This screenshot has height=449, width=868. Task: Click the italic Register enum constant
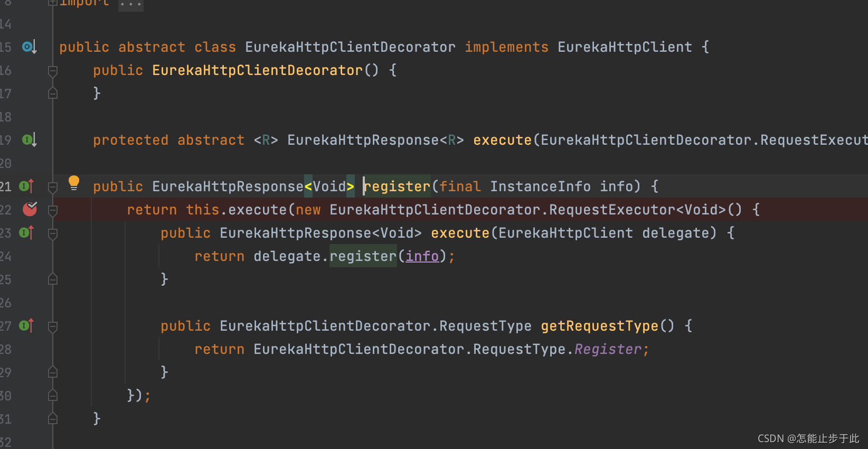pyautogui.click(x=608, y=349)
